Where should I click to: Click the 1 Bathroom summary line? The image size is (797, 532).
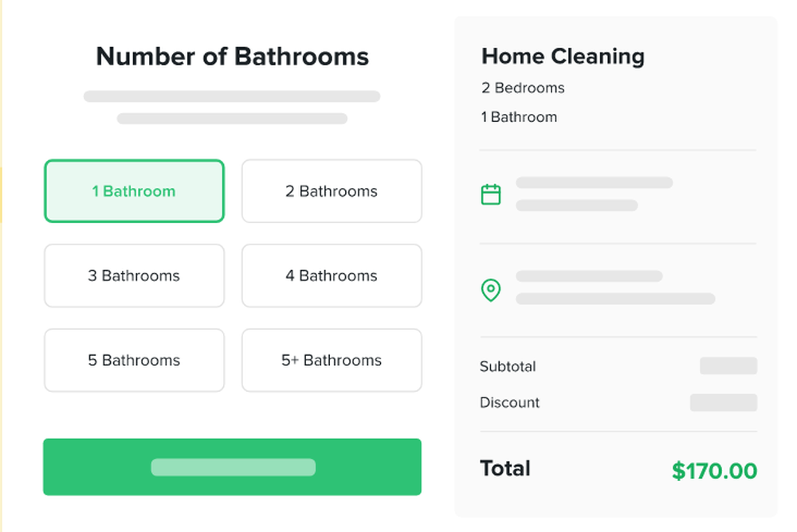[x=519, y=117]
